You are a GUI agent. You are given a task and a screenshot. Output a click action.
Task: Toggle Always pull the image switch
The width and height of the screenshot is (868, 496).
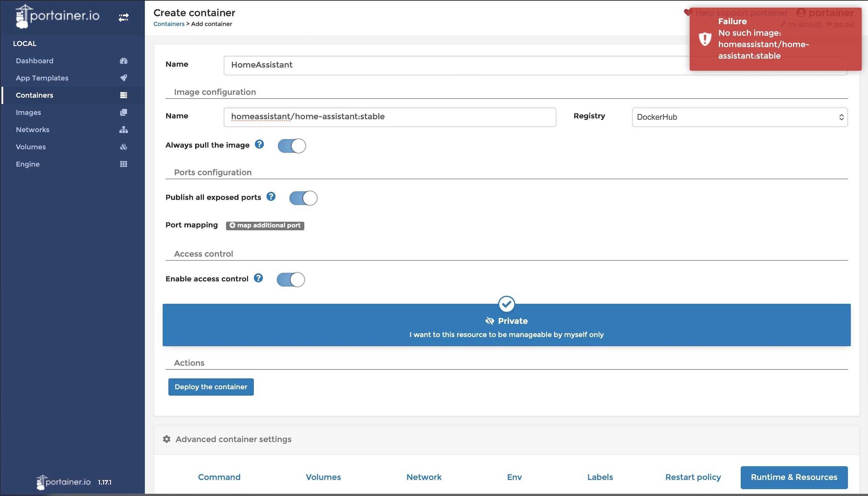tap(292, 146)
